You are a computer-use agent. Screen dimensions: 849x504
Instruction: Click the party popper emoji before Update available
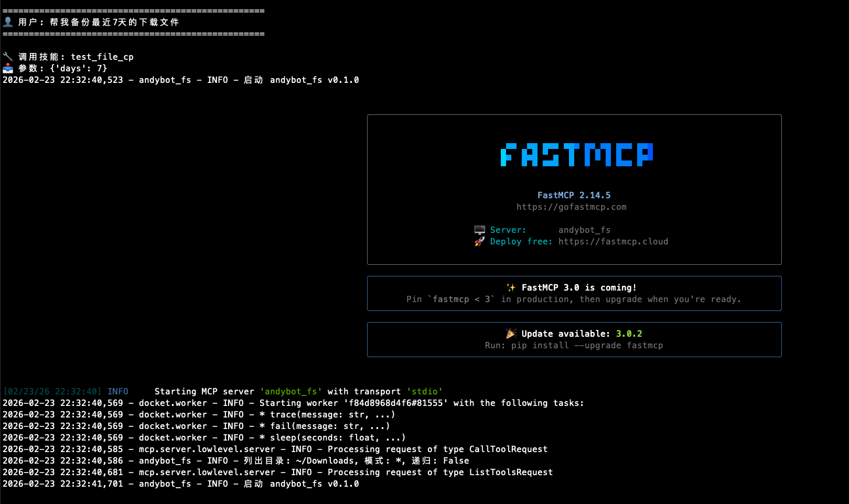pos(511,334)
